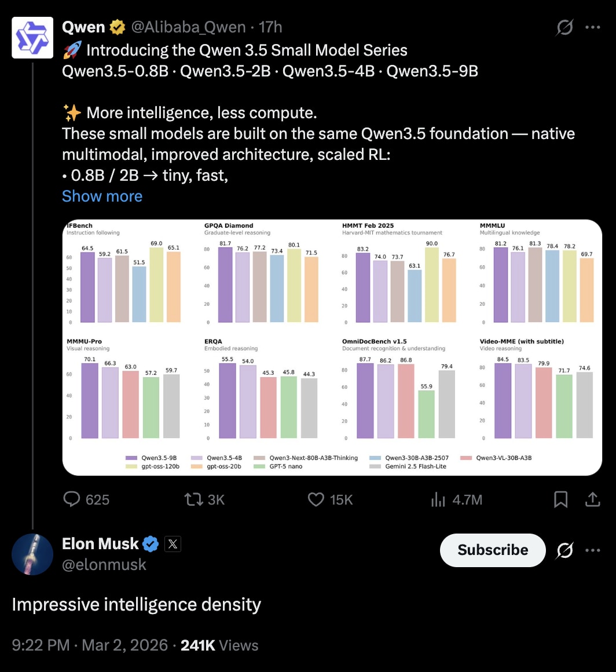This screenshot has width=616, height=672.
Task: Click the 17h timestamp on Qwen's post
Action: 270,27
